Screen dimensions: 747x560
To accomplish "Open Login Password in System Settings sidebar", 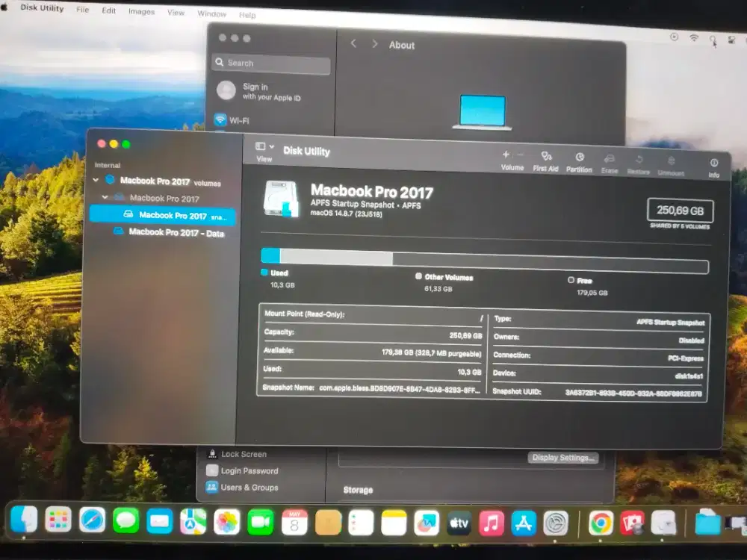I will [242, 470].
